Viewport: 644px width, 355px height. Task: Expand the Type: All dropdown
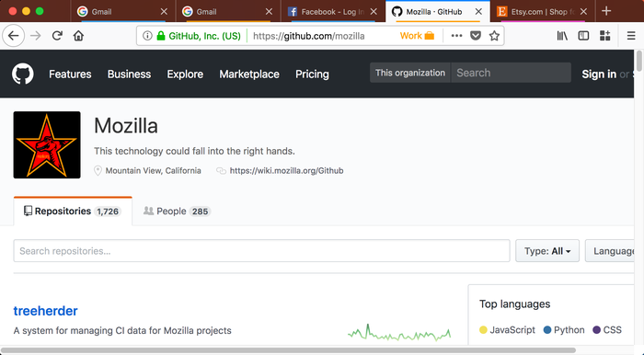(x=547, y=251)
